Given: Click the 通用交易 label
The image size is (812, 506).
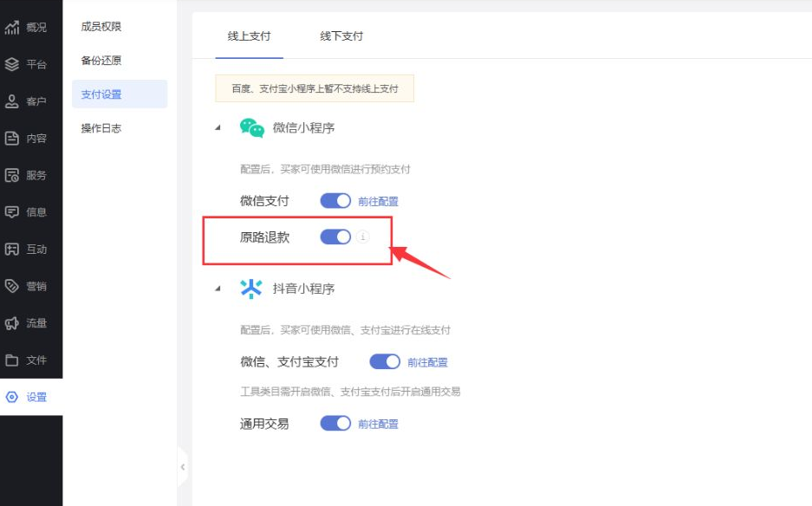Looking at the screenshot, I should 264,425.
